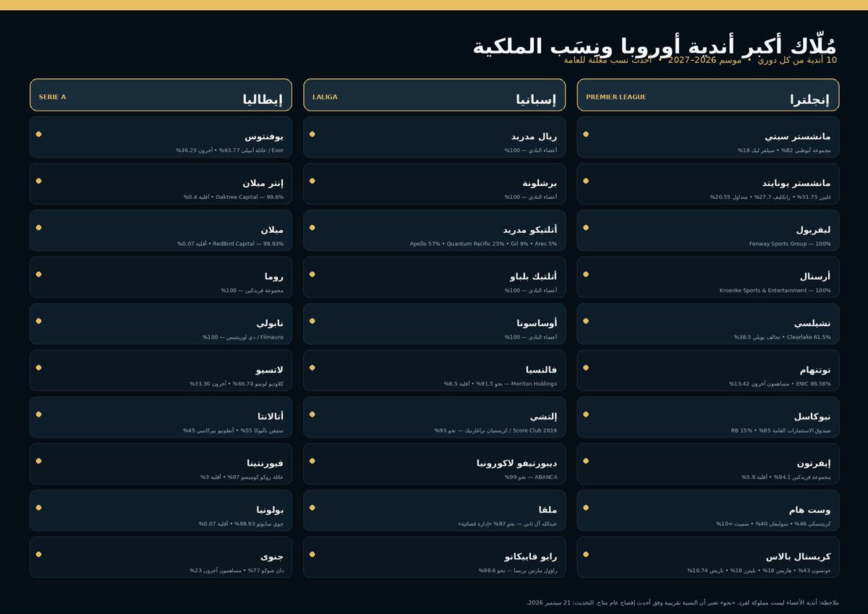The width and height of the screenshot is (868, 614).
Task: Click the ABANCA ownership line
Action: click(531, 477)
